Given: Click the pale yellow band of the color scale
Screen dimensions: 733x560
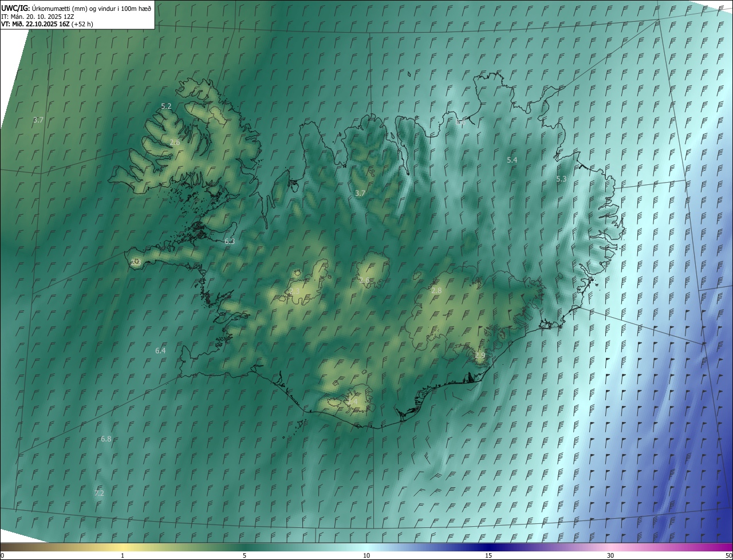Looking at the screenshot, I should pos(123,547).
